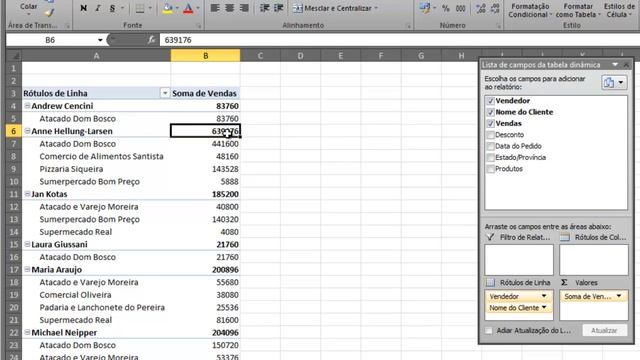Select the Comercial Oliveira cell
This screenshot has width=640, height=360.
[96, 295]
